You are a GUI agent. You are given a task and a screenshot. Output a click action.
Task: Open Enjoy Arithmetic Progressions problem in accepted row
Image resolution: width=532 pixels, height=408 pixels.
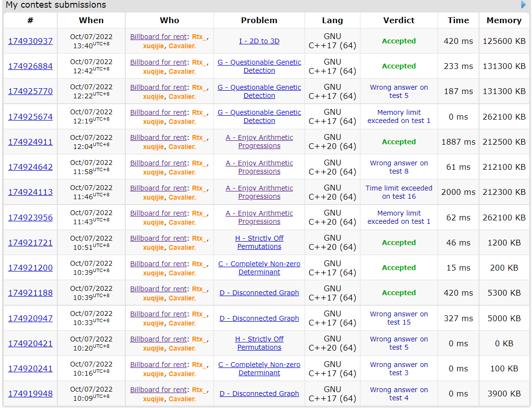click(x=259, y=142)
